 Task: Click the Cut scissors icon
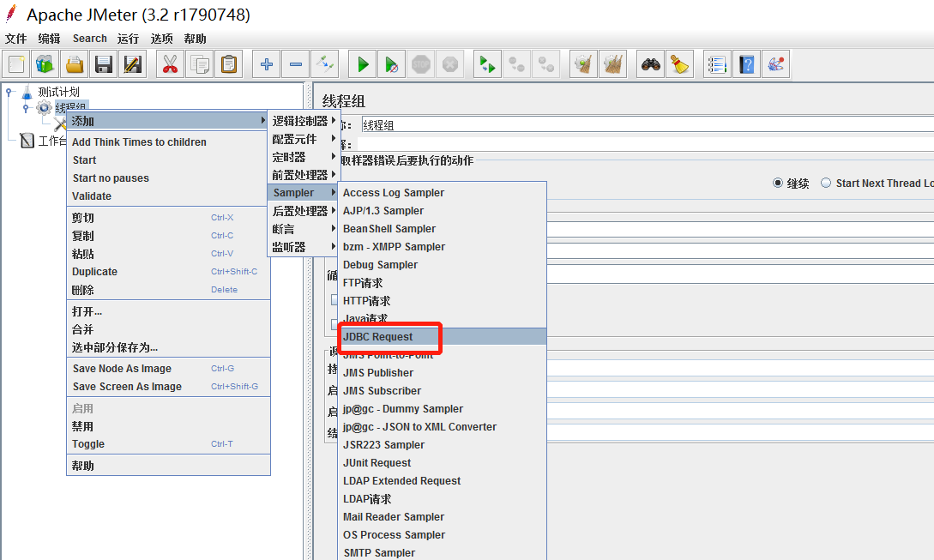pos(171,64)
